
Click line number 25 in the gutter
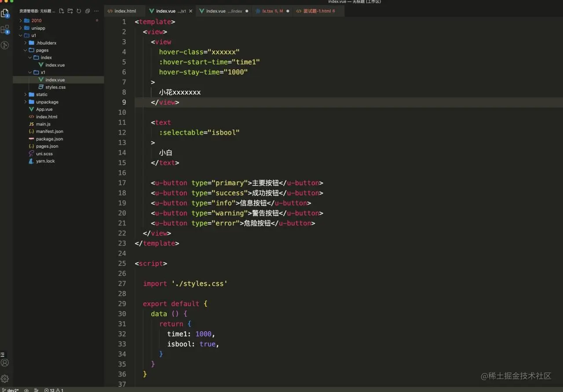point(122,264)
